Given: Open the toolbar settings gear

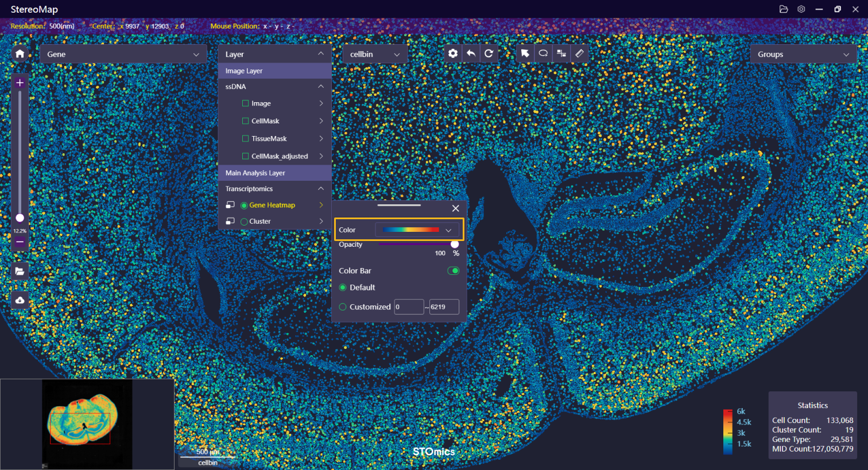Looking at the screenshot, I should click(x=453, y=53).
